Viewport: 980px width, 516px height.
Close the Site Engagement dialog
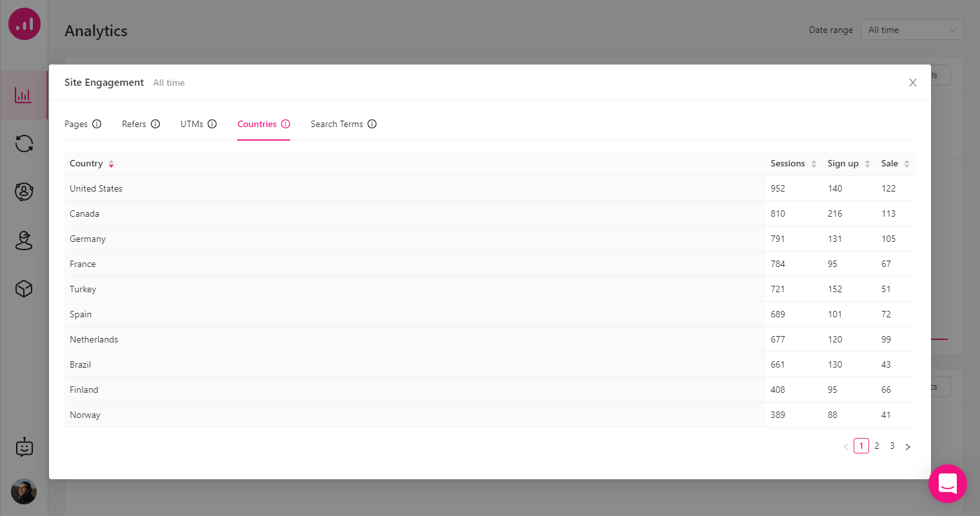click(912, 83)
